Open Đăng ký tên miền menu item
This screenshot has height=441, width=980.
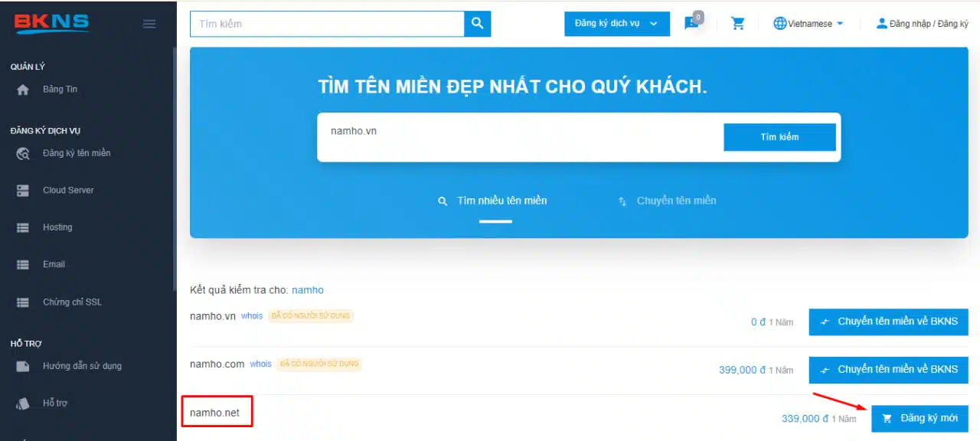(77, 153)
